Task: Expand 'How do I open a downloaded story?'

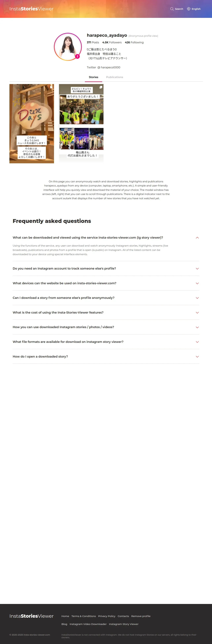Action: tap(197, 356)
